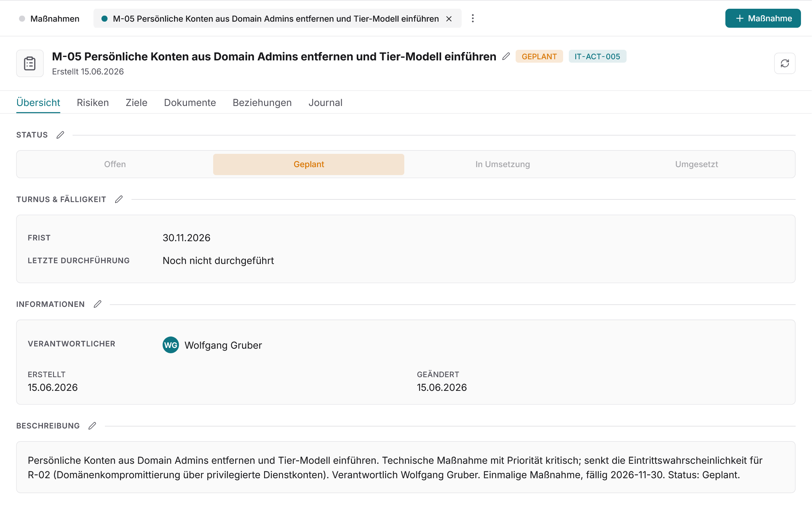
Task: Click the clipboard measure icon
Action: (30, 63)
